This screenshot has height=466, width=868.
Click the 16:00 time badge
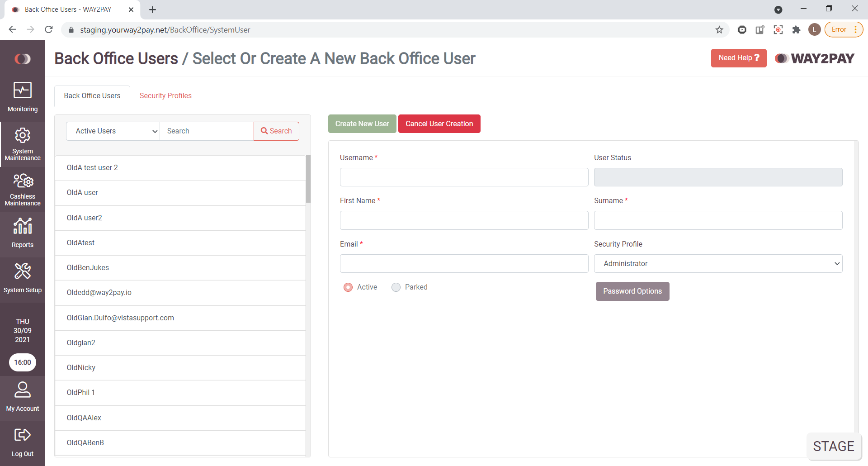click(x=22, y=362)
